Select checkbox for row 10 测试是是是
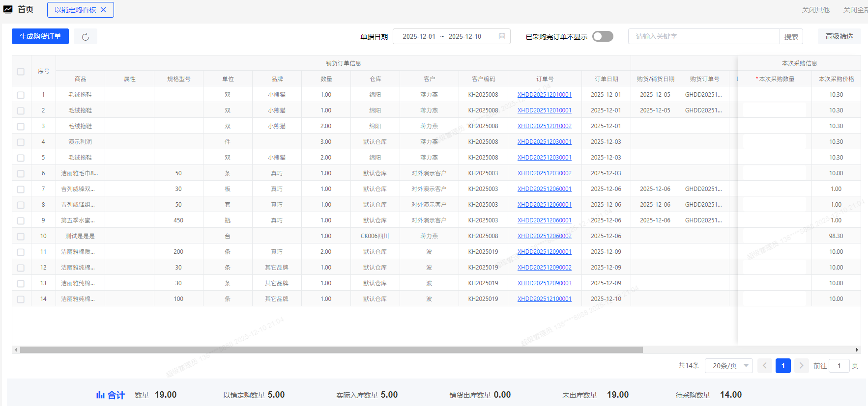The width and height of the screenshot is (868, 406). click(x=21, y=237)
